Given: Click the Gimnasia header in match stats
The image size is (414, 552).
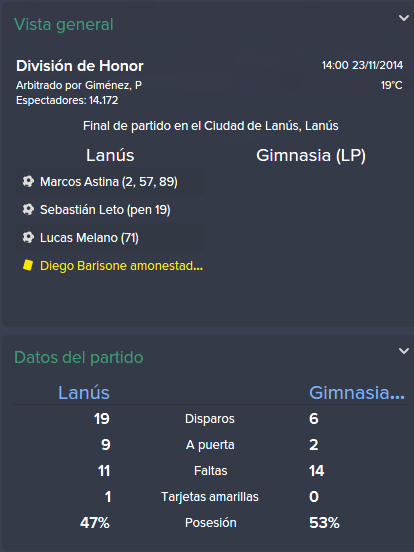Looking at the screenshot, I should point(357,393).
